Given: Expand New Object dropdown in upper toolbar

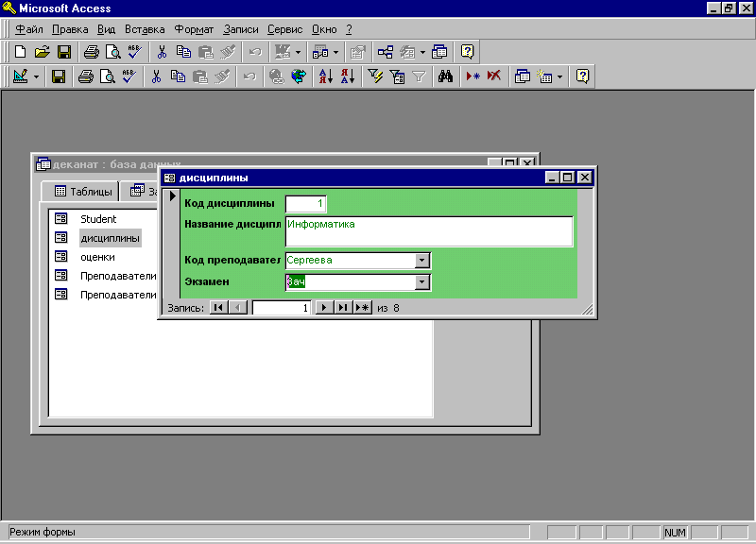Looking at the screenshot, I should (x=422, y=52).
